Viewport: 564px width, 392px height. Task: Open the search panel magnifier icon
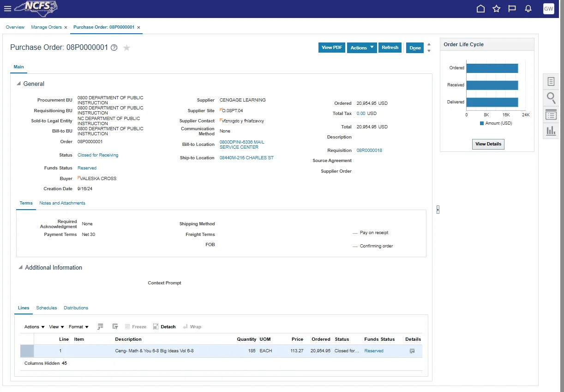[551, 97]
